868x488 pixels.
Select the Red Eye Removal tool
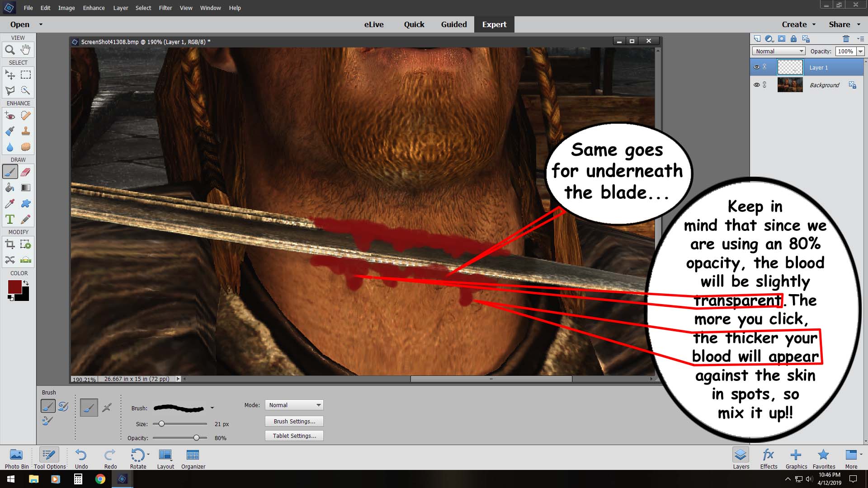click(x=10, y=116)
